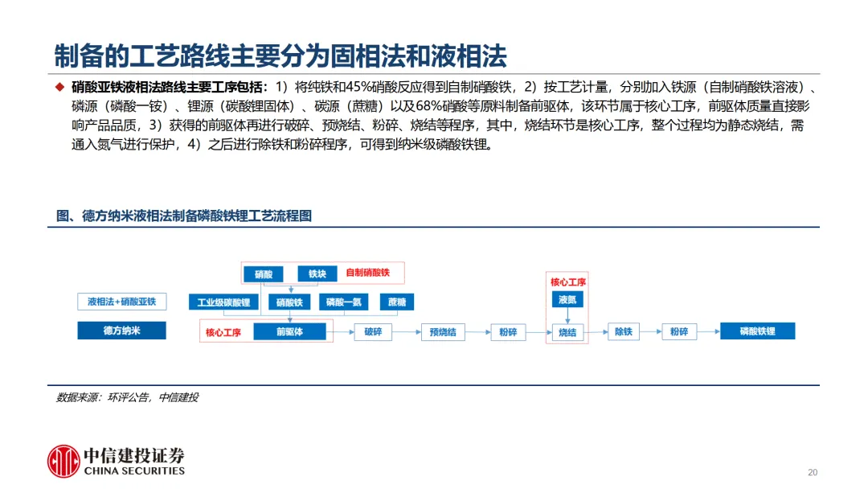The width and height of the screenshot is (868, 489).
Task: Click the 铁块 box in the flowchart
Action: [317, 273]
